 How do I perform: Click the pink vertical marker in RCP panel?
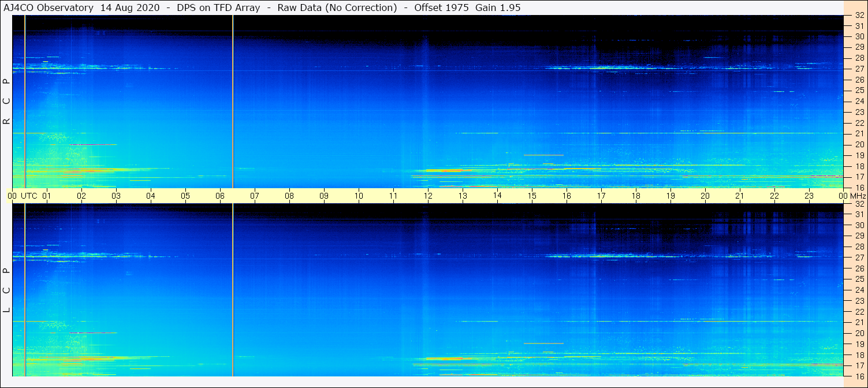tap(233, 102)
